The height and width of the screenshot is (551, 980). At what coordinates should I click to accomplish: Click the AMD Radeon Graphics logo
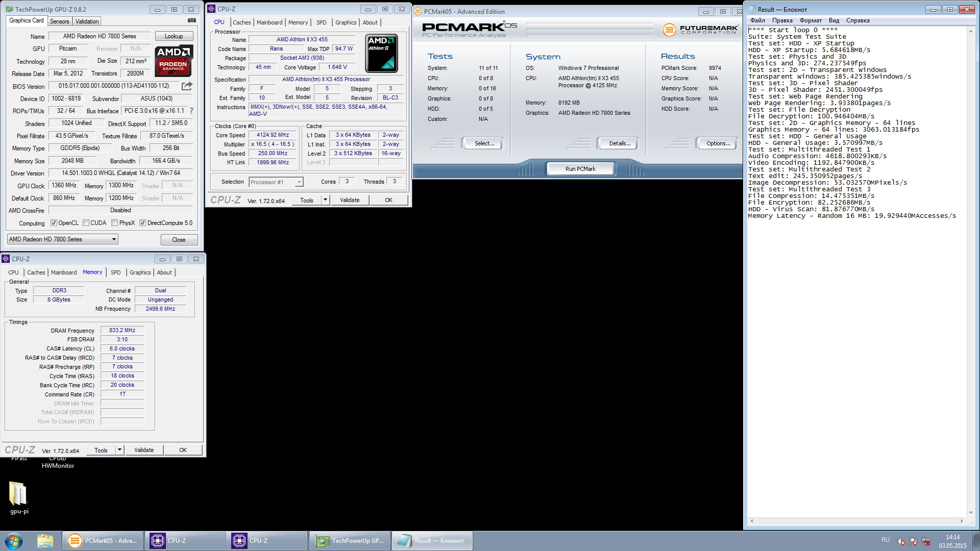tap(174, 61)
